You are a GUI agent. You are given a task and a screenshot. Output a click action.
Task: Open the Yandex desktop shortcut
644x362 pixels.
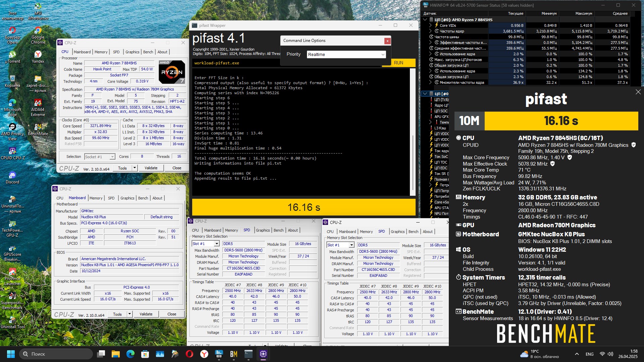[x=38, y=57]
